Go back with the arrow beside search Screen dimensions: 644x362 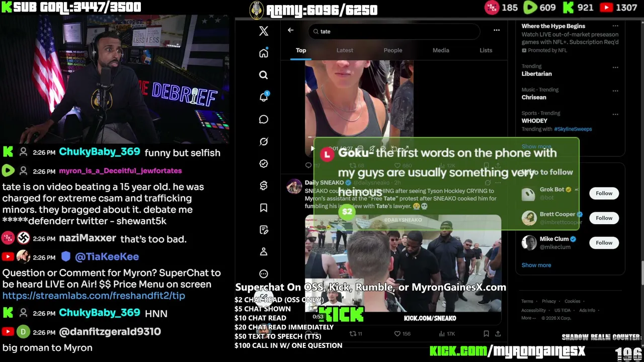coord(290,30)
